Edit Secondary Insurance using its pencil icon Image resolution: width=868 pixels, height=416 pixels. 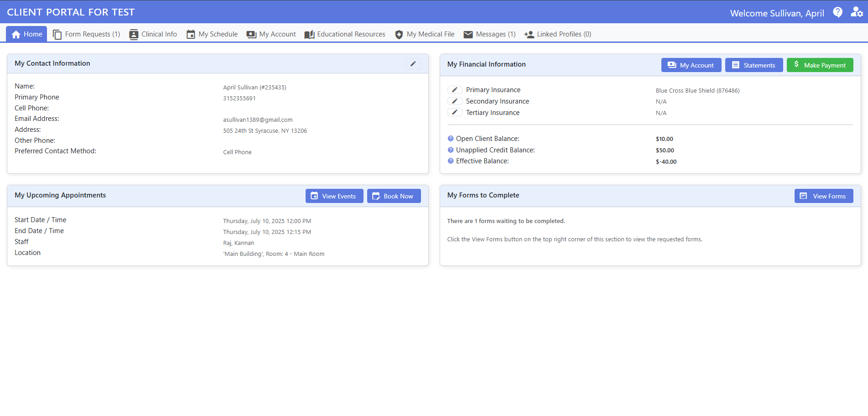pyautogui.click(x=455, y=101)
